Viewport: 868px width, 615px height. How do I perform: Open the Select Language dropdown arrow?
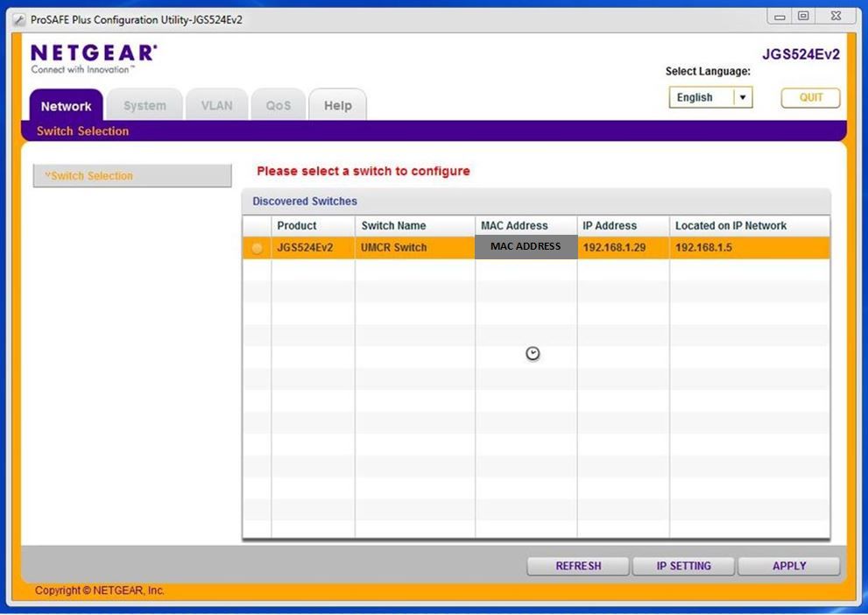[x=743, y=98]
